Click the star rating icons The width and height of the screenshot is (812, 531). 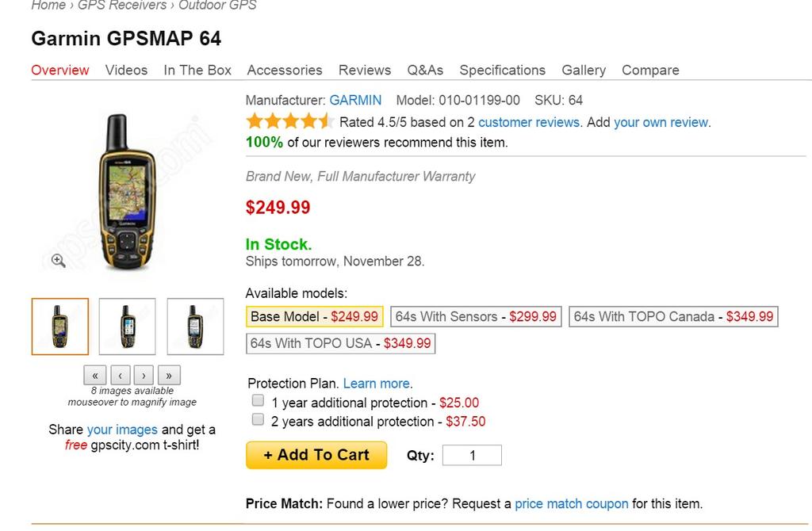289,122
